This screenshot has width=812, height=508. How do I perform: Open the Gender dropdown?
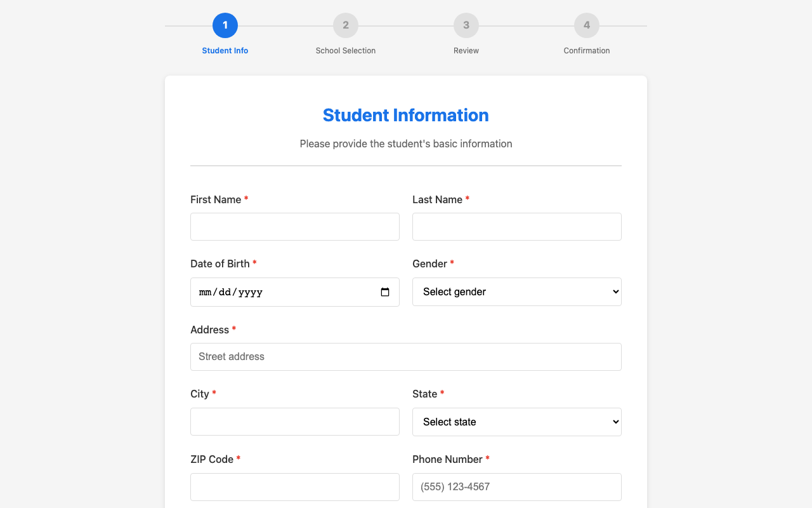point(516,291)
